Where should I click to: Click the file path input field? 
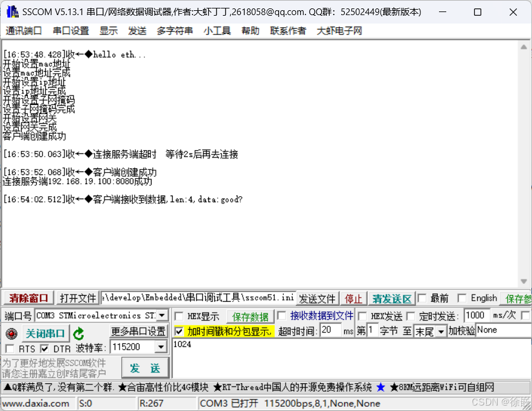click(x=199, y=298)
